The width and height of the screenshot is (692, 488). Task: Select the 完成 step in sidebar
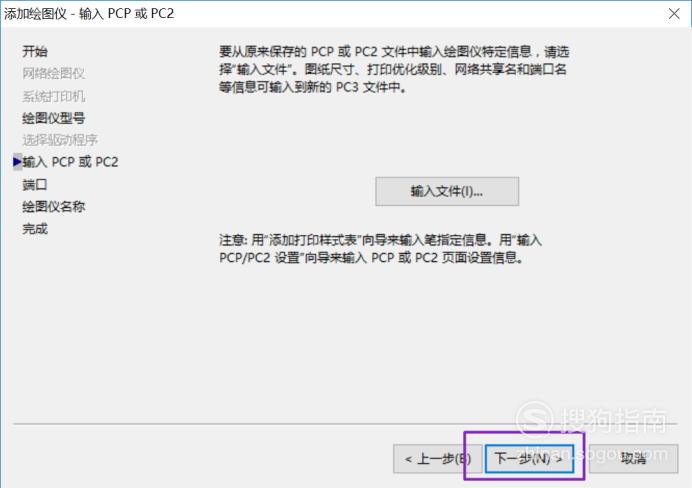tap(35, 229)
